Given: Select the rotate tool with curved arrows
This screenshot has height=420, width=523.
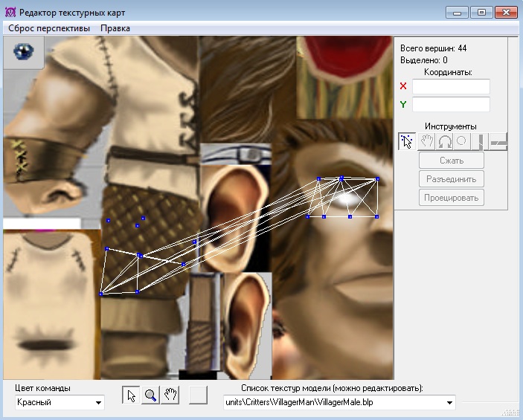Looking at the screenshot, I should point(445,141).
